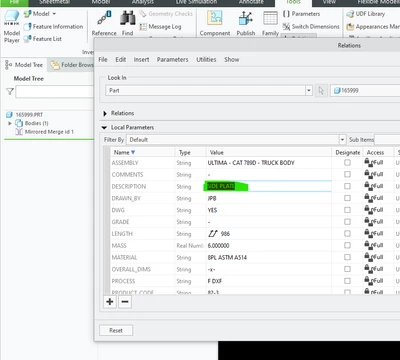Viewport: 400px width, 360px height.
Task: Select 165999.PRT in the model tree
Action: pyautogui.click(x=25, y=115)
